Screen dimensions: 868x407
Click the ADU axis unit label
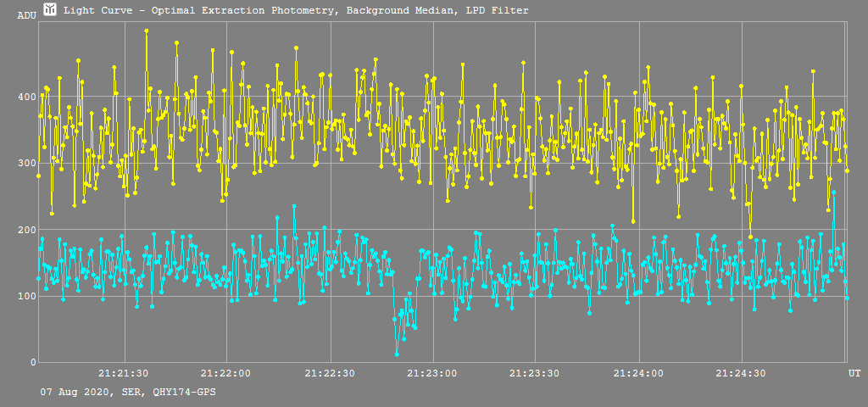click(x=26, y=16)
